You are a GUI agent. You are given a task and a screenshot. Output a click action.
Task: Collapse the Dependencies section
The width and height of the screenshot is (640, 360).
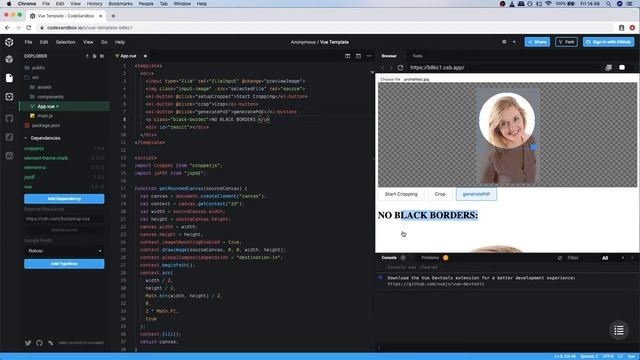26,138
